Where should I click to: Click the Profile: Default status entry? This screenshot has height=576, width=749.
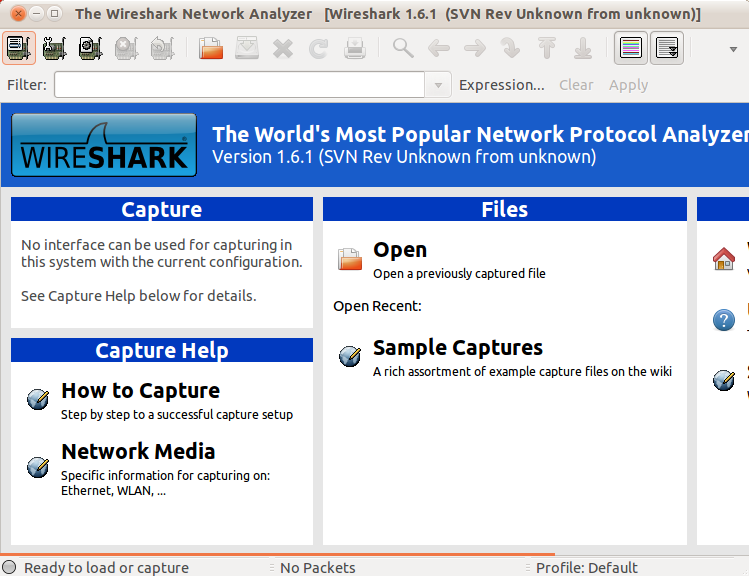[x=587, y=567]
